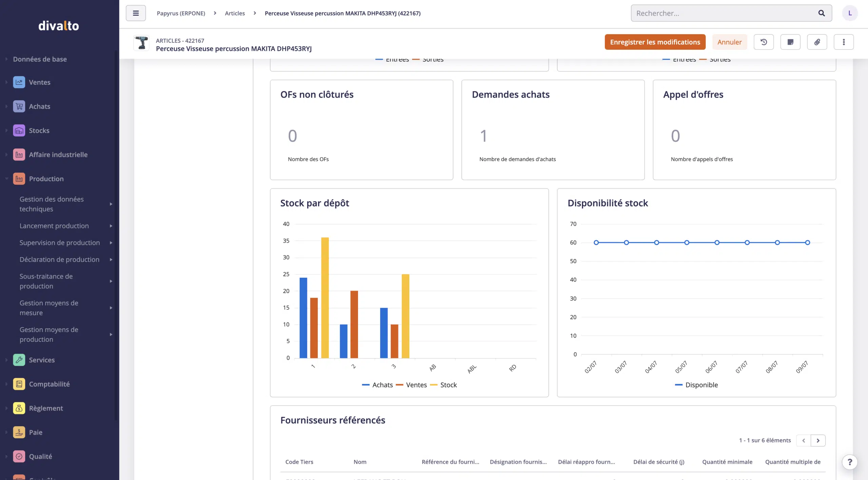
Task: Click the hamburger menu toggle icon
Action: (x=136, y=13)
